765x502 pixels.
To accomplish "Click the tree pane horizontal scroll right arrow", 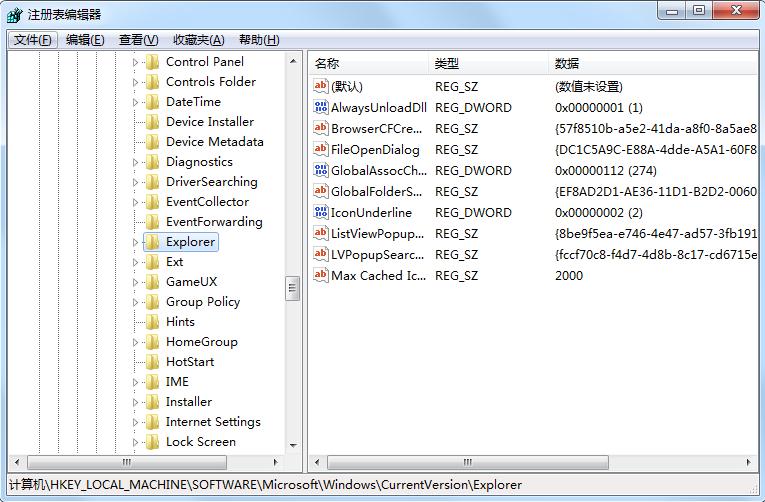I will tap(276, 462).
